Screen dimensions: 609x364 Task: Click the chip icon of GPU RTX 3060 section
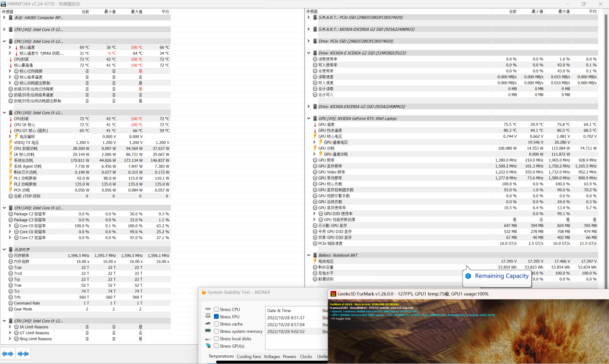pyautogui.click(x=315, y=118)
